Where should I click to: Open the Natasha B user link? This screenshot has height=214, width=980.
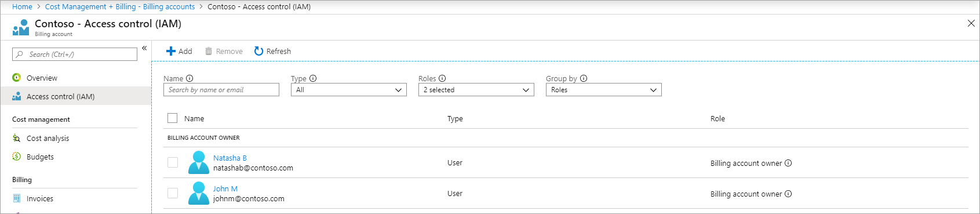(230, 158)
